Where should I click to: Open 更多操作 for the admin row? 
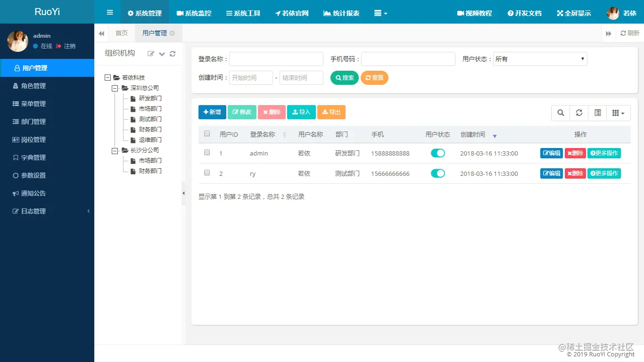(604, 153)
